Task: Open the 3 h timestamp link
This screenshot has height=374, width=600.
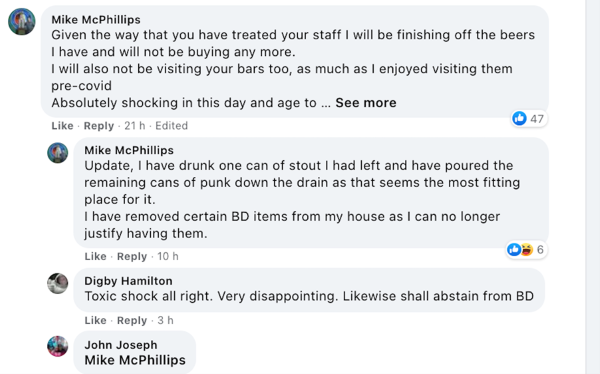Action: 165,320
